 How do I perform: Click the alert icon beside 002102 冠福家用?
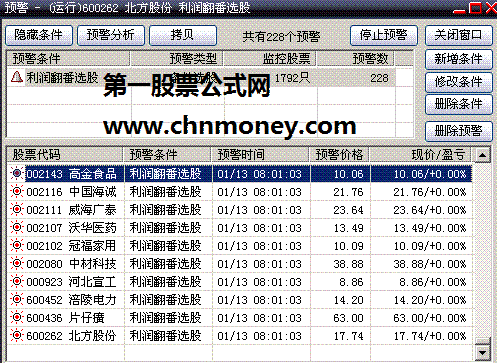pos(17,245)
